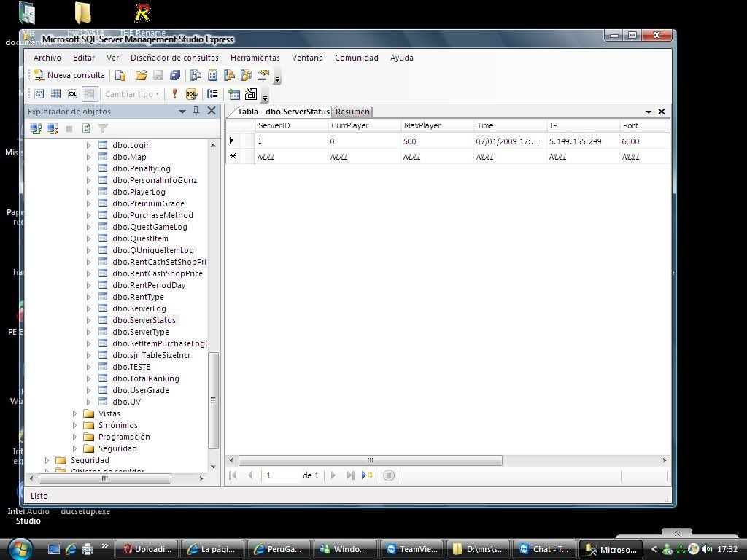Refresh the Object Explorer tree
This screenshot has width=747, height=560.
[x=86, y=128]
